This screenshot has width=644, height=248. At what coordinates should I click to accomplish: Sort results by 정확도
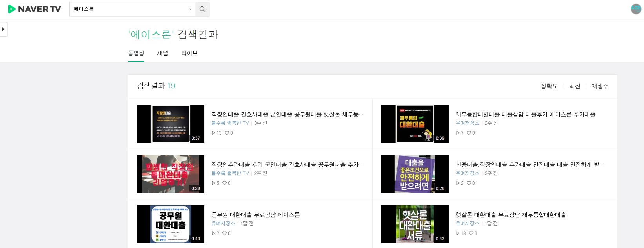(x=549, y=86)
